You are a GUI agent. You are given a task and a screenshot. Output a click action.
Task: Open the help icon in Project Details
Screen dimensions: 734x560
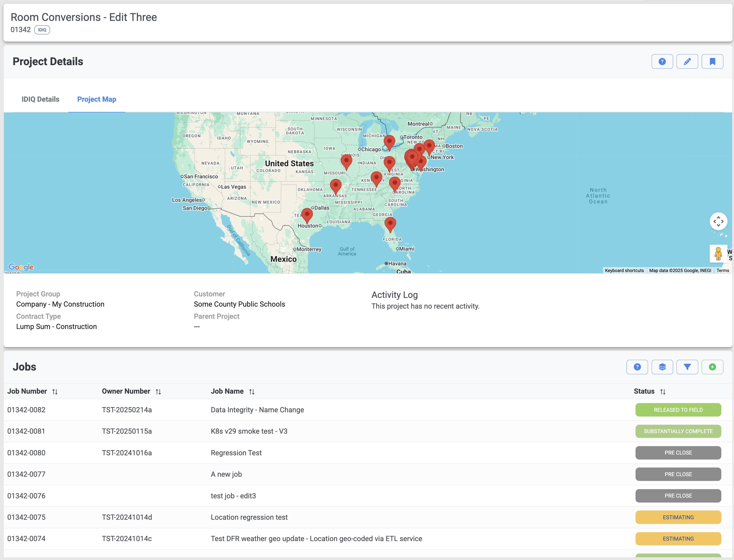tap(662, 61)
